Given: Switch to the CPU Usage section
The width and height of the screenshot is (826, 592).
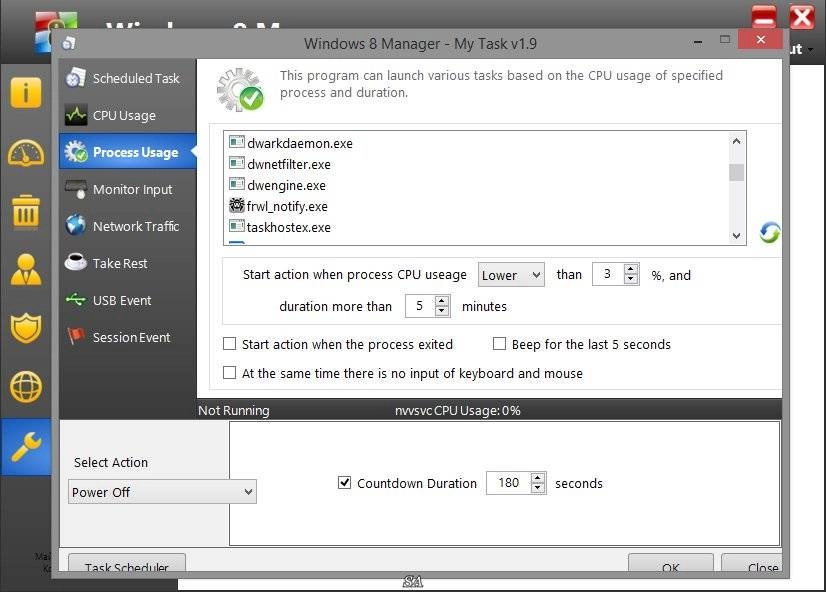Looking at the screenshot, I should (127, 115).
